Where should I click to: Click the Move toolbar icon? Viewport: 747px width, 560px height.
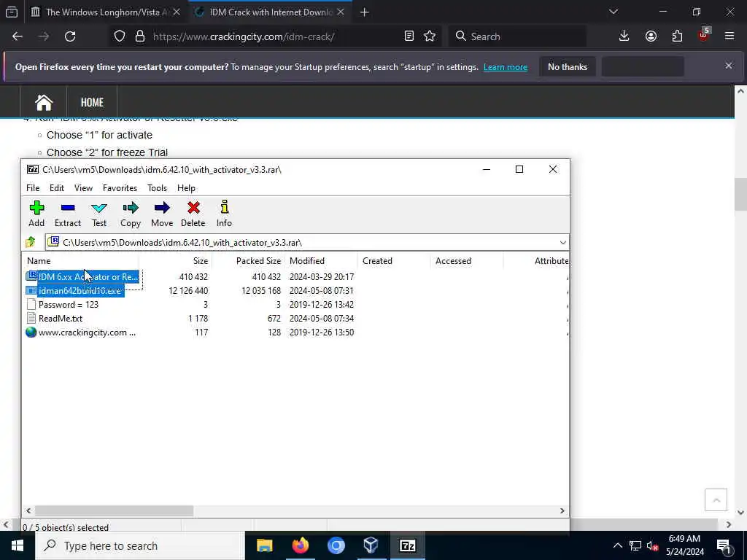(x=162, y=214)
